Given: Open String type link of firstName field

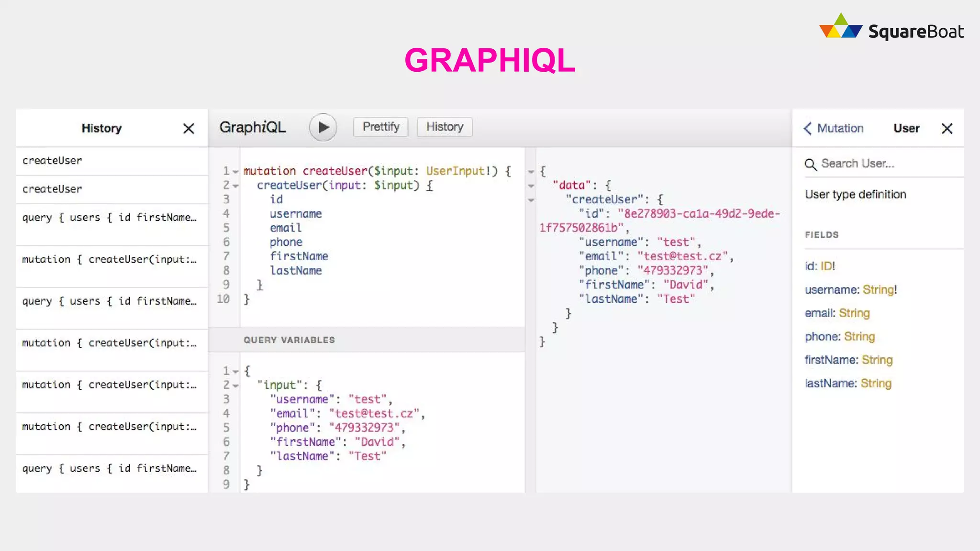Looking at the screenshot, I should click(x=877, y=360).
